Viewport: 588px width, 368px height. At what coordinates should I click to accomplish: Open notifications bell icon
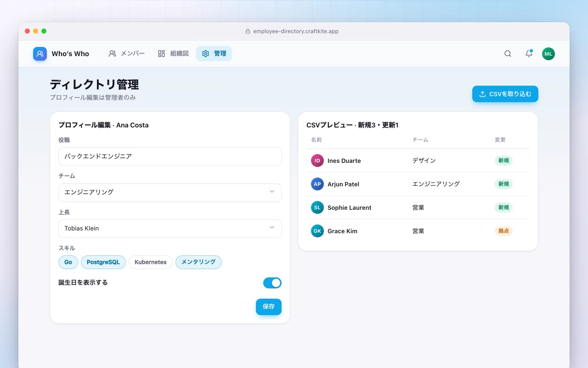[529, 54]
